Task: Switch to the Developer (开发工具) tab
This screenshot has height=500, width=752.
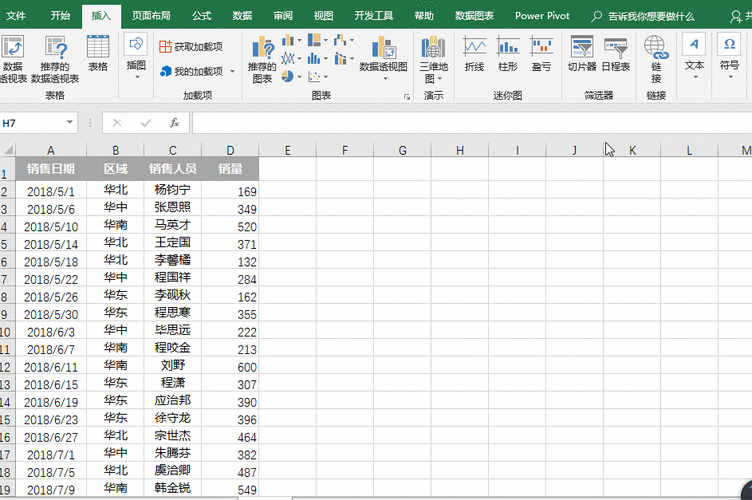Action: pyautogui.click(x=374, y=16)
